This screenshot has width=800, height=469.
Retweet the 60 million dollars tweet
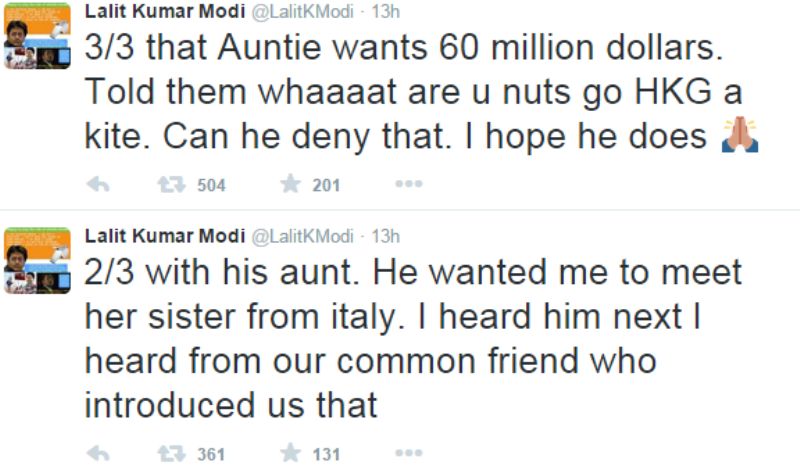coord(171,184)
